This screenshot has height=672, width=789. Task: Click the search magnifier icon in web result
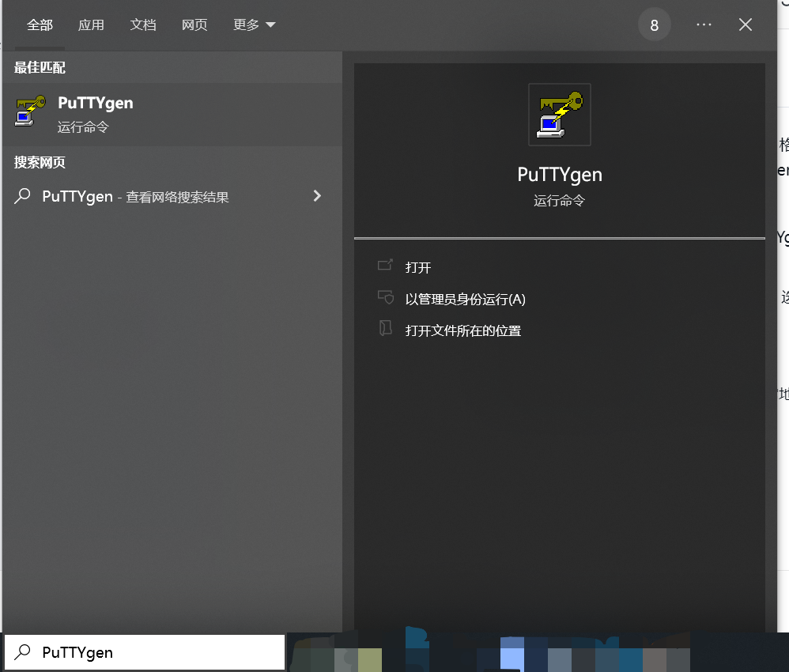[23, 196]
